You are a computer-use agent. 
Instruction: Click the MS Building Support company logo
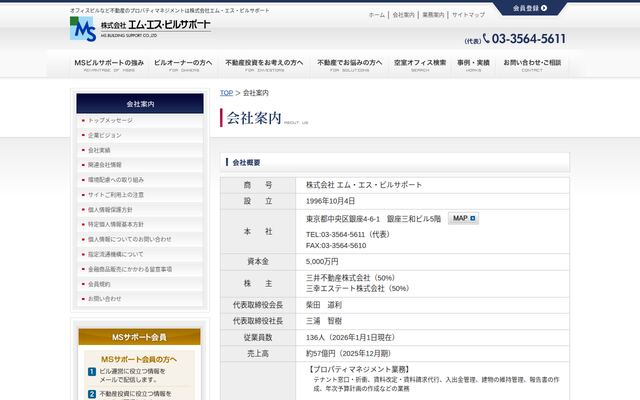click(x=140, y=29)
